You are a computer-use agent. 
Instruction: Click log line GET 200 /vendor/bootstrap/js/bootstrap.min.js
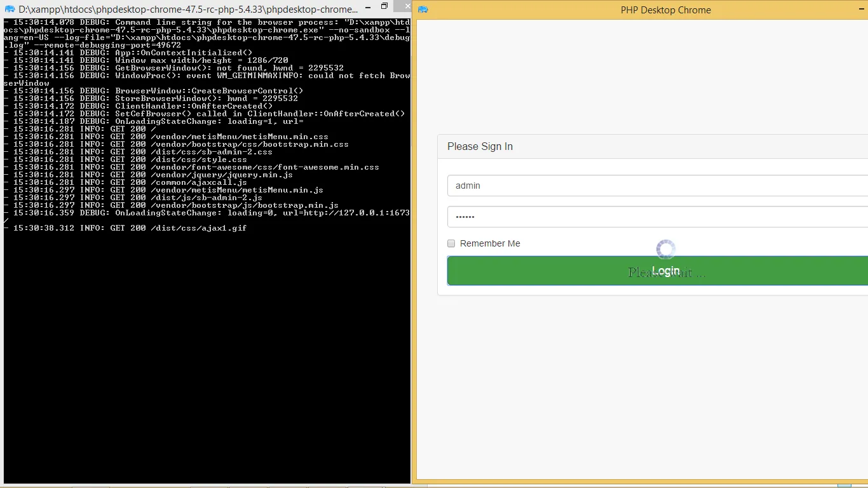pyautogui.click(x=171, y=205)
